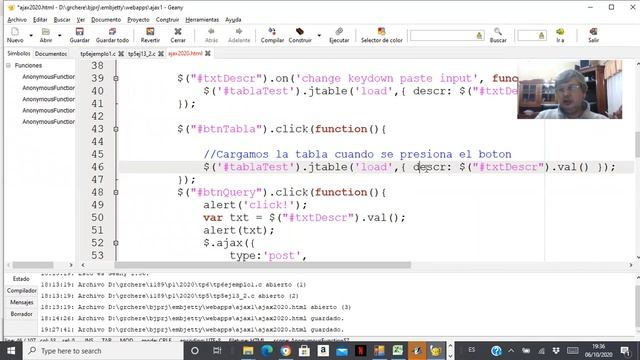Open Amazon from the taskbar
Screen dimensions: 640x360
(323, 351)
